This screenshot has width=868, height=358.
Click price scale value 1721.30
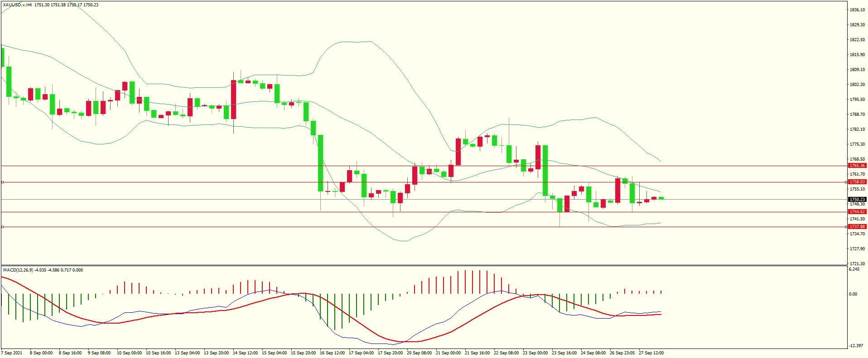coord(857,264)
